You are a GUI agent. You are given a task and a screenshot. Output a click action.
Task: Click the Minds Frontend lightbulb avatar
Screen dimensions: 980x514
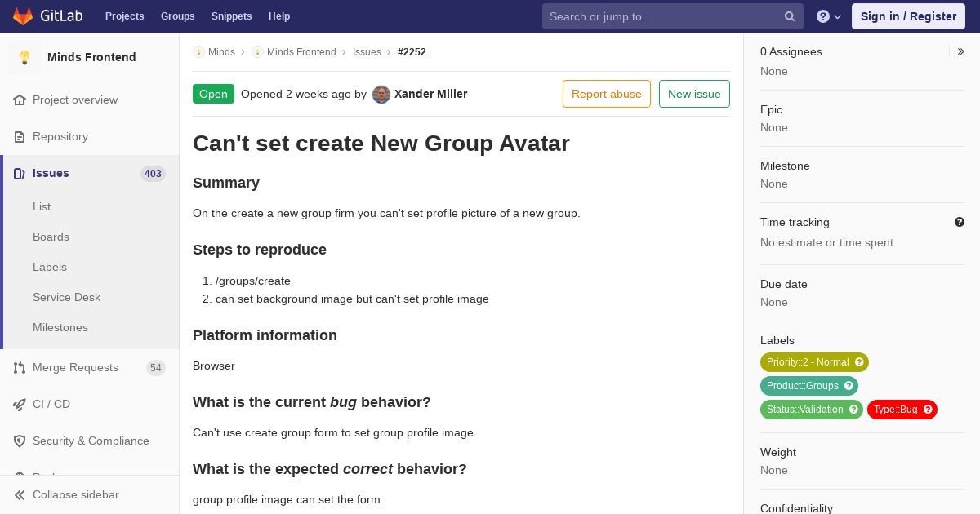(24, 57)
